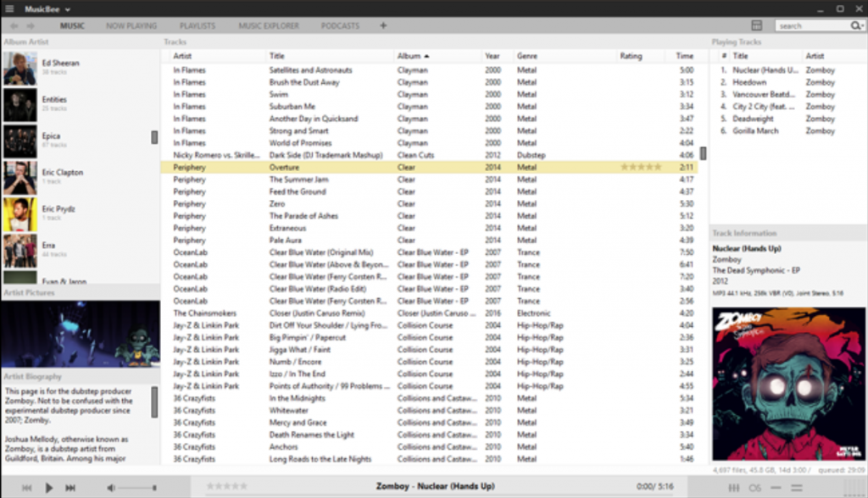
Task: Reverse the Album column sort order
Action: point(413,56)
